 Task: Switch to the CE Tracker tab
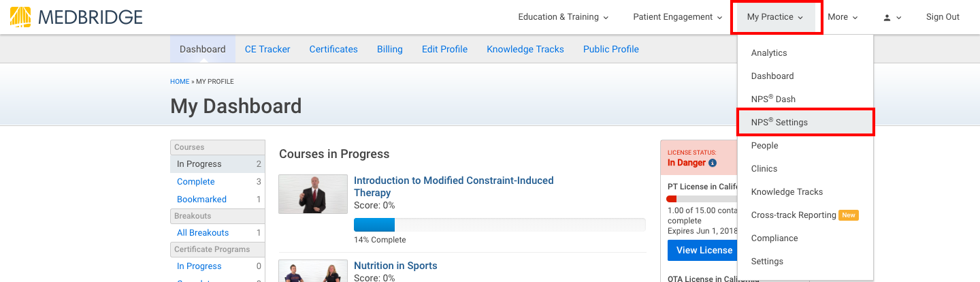(x=267, y=49)
